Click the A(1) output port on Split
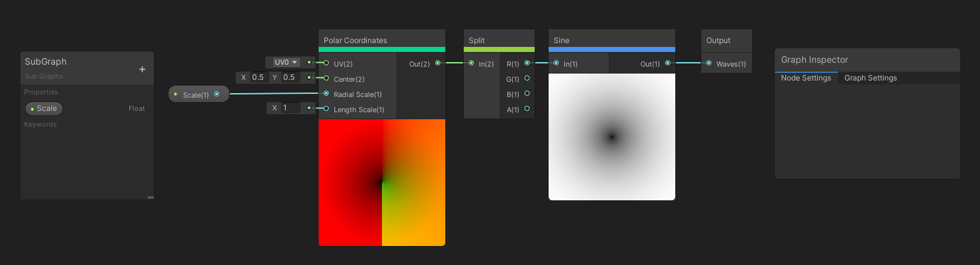 [x=527, y=109]
